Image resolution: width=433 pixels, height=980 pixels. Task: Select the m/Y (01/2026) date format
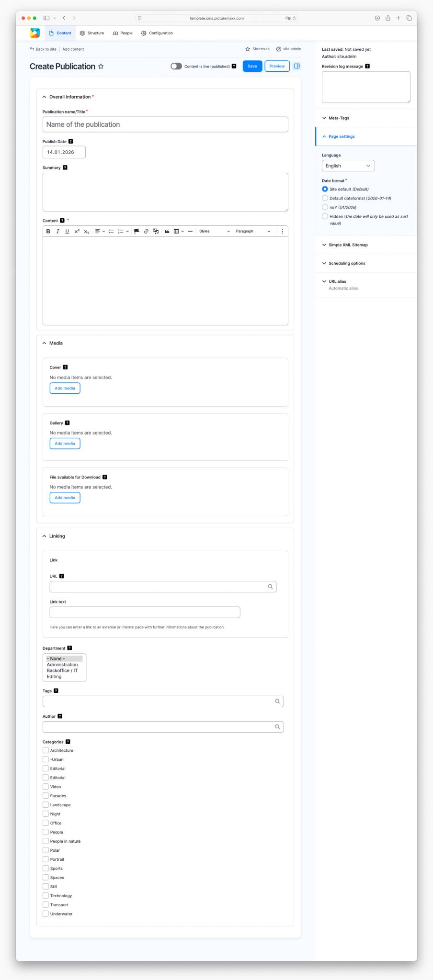click(x=325, y=207)
